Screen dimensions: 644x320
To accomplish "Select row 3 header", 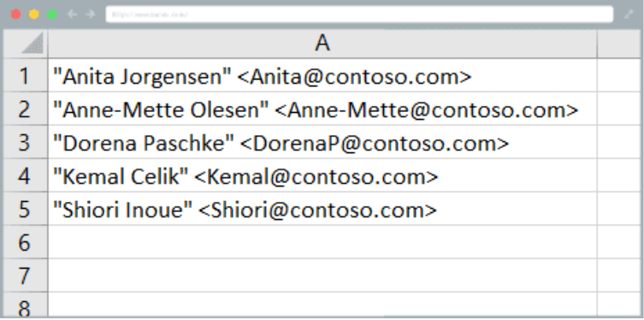I will point(25,142).
